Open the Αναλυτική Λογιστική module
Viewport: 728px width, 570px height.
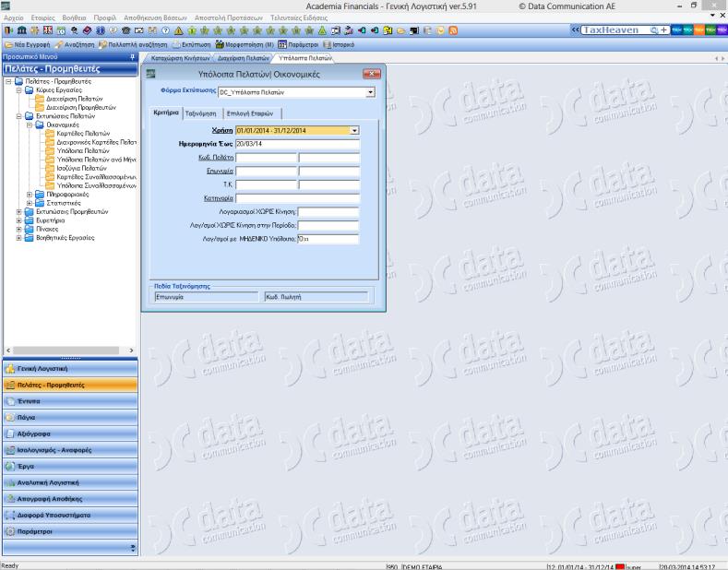pyautogui.click(x=70, y=482)
